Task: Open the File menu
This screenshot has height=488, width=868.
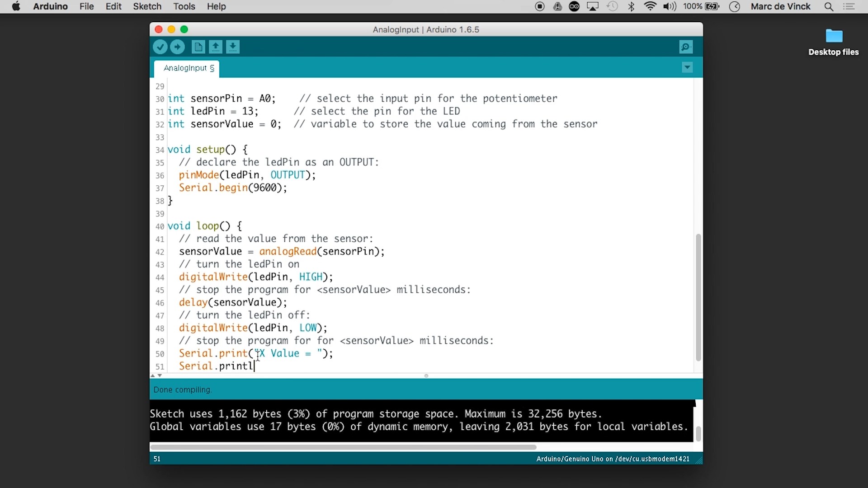Action: click(x=87, y=7)
